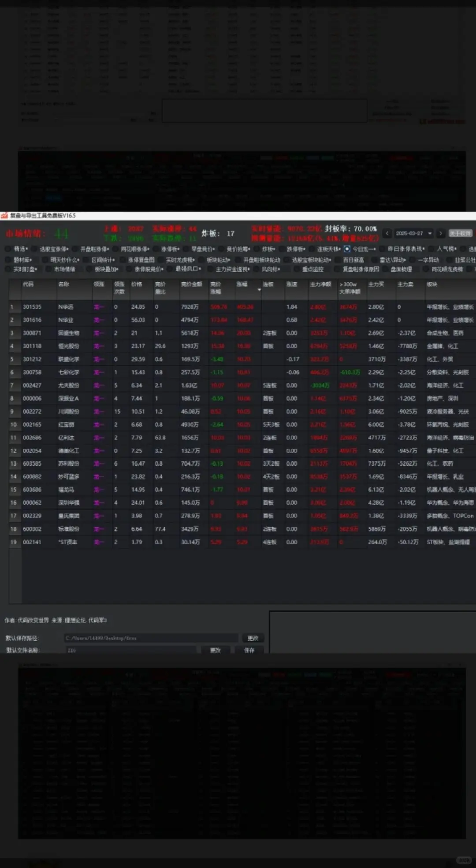Focus the 默认保存路径 input field
Image resolution: width=476 pixels, height=868 pixels.
151,638
